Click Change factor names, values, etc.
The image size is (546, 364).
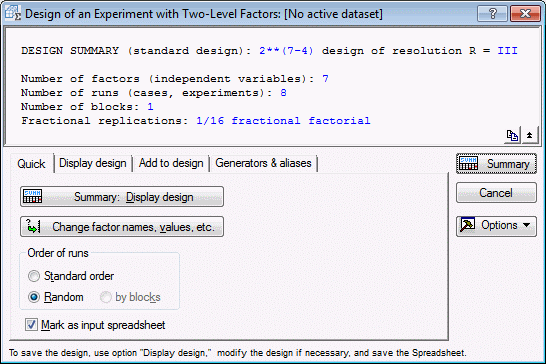point(122,227)
